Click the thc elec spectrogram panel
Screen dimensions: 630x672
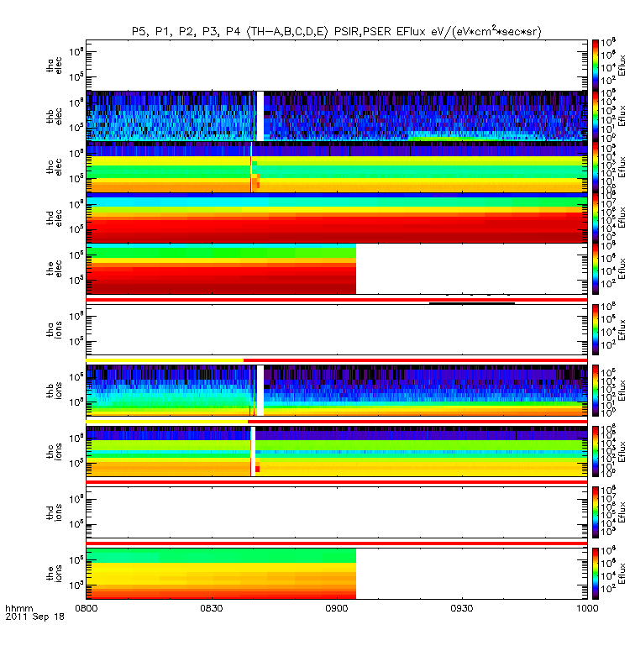point(337,166)
